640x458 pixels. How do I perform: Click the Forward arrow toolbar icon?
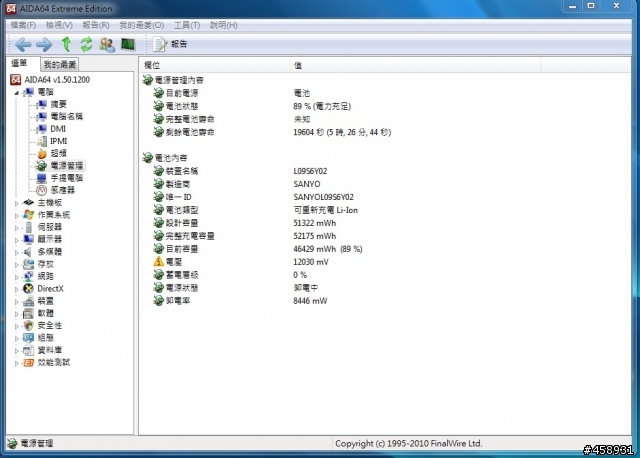[44, 44]
